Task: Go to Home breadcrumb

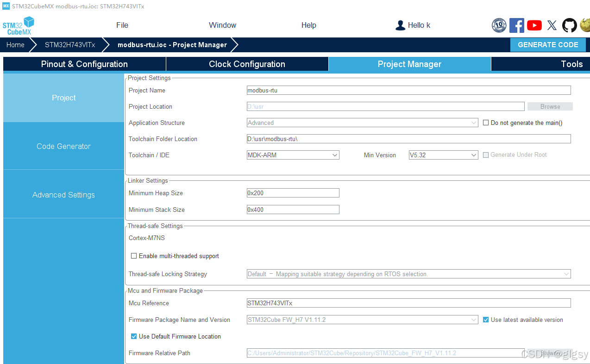Action: 15,45
